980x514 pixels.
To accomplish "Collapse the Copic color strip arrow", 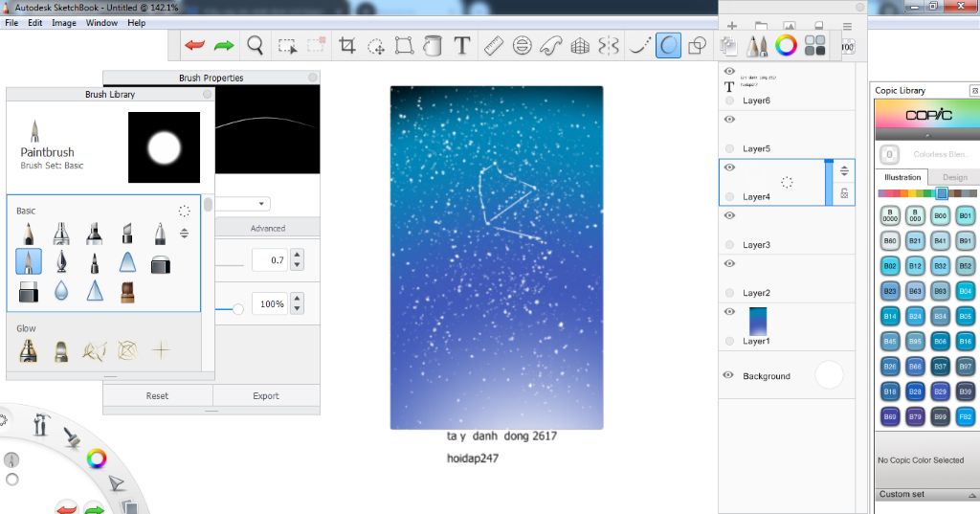I will pyautogui.click(x=927, y=135).
